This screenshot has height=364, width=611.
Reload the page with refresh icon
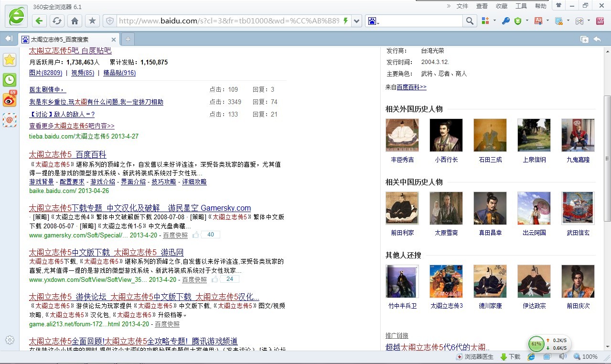[57, 21]
